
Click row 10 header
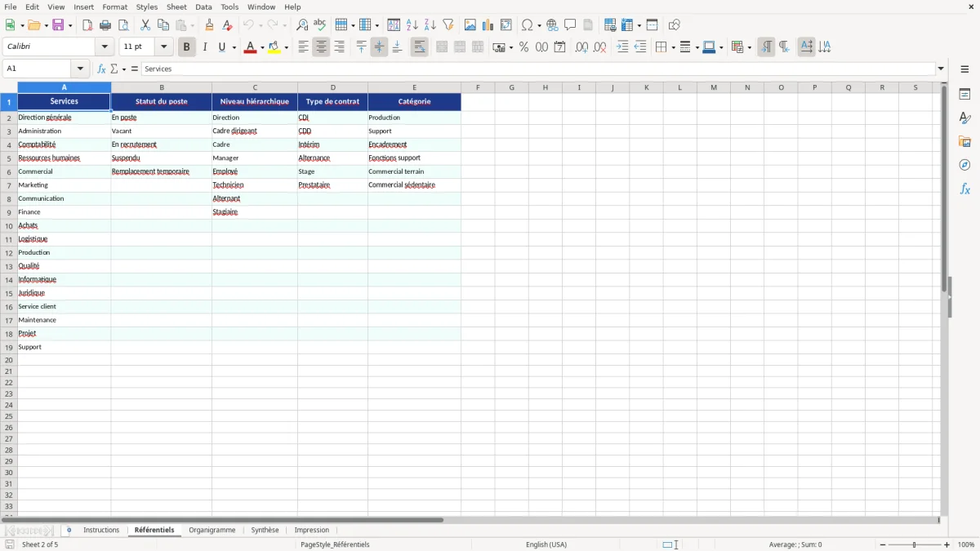9,225
